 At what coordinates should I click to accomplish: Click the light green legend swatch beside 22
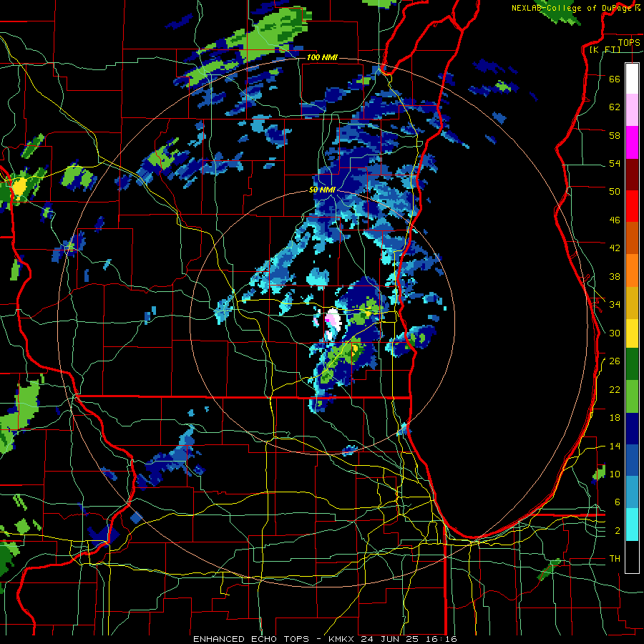pos(632,396)
